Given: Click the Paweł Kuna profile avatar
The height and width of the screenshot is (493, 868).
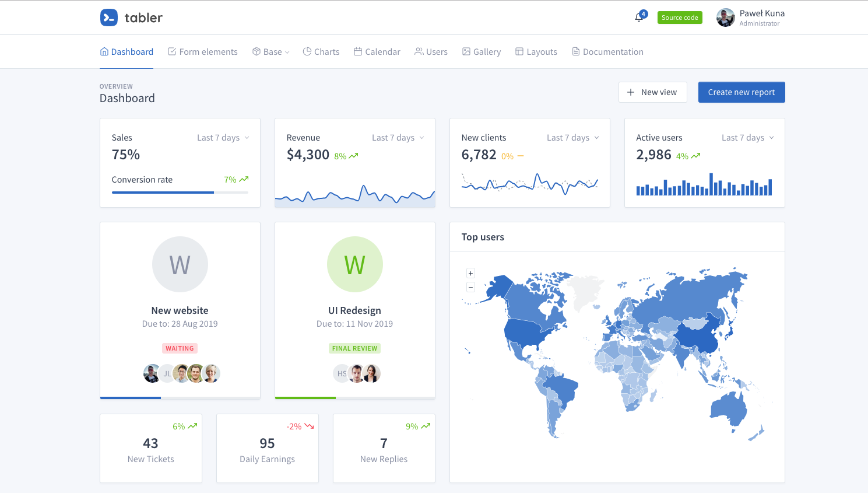Looking at the screenshot, I should 725,18.
